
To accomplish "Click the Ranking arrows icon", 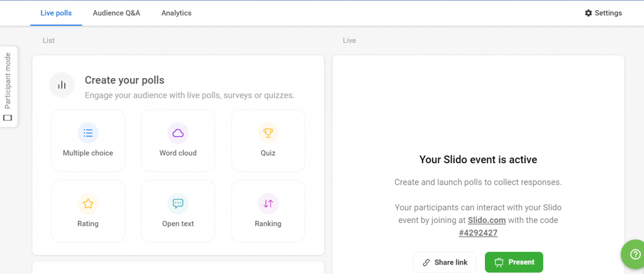I will click(x=268, y=203).
